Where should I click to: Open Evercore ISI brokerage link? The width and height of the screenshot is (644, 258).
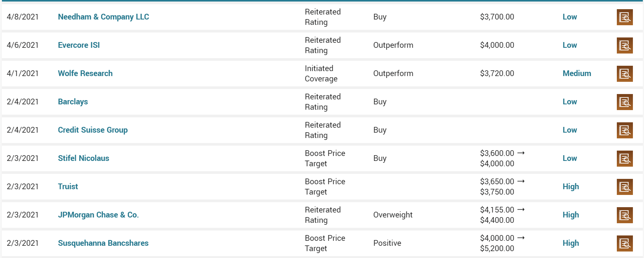click(79, 45)
